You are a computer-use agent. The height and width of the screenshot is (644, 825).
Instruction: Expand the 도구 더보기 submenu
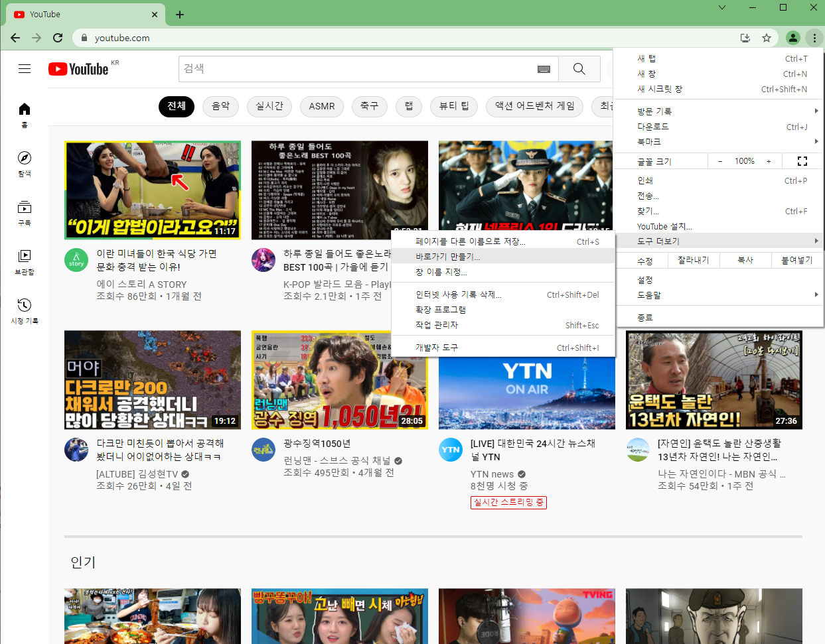719,241
